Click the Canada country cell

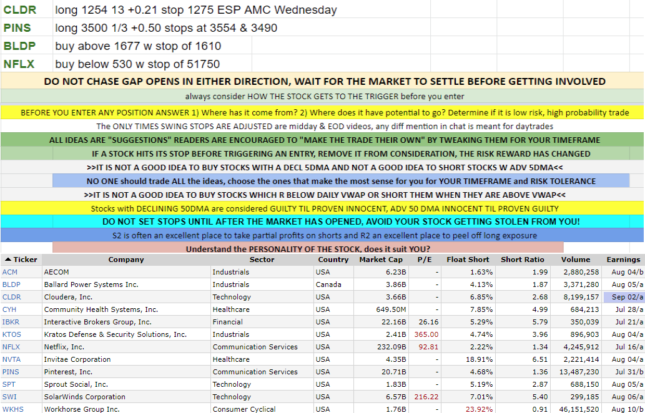pos(333,284)
